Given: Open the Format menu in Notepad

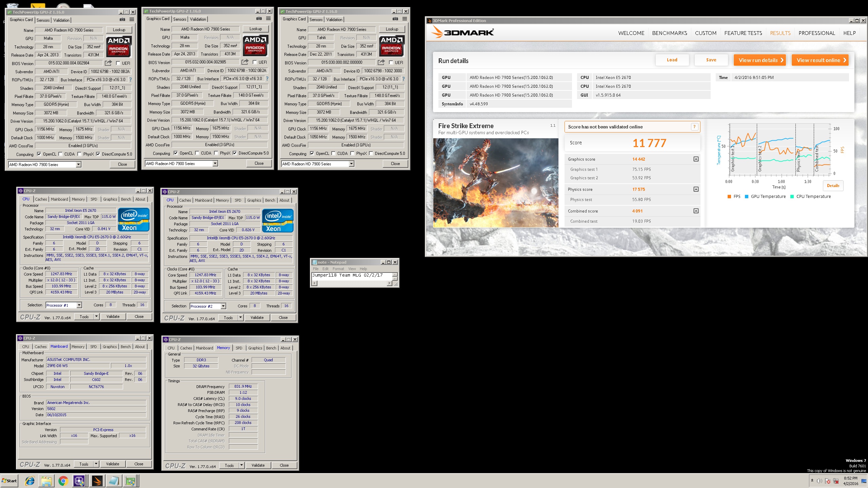Looking at the screenshot, I should point(338,269).
